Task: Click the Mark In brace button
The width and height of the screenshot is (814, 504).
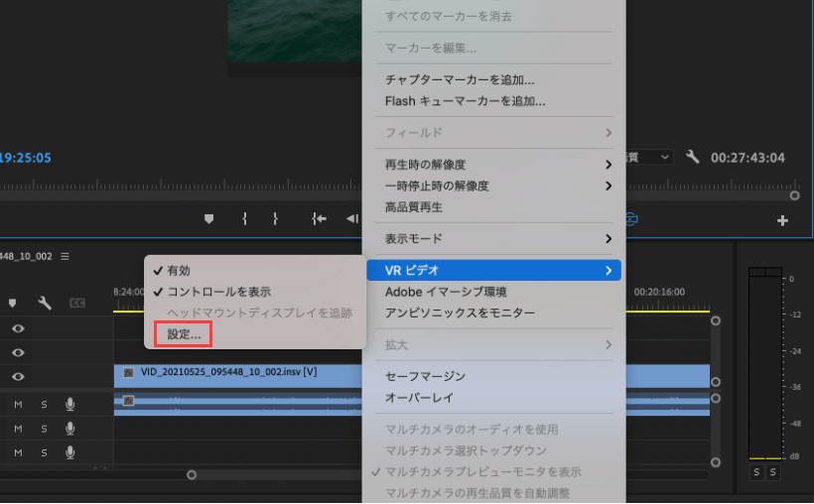Action: point(244,219)
